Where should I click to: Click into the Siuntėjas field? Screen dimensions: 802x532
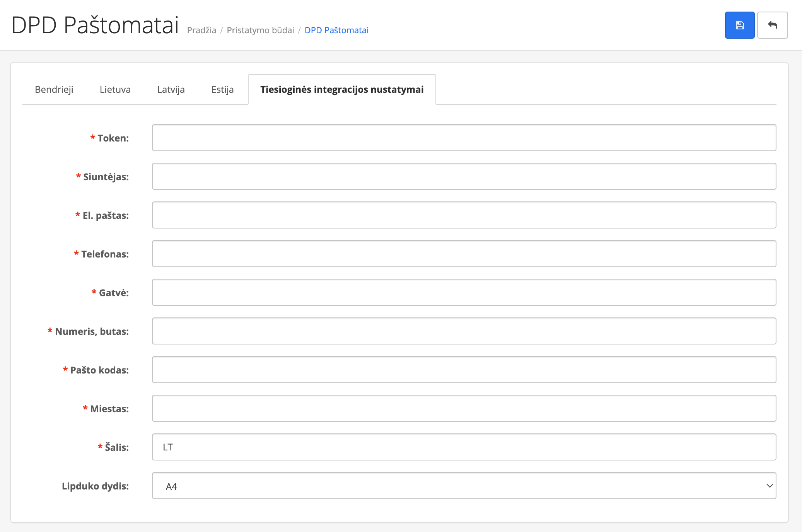[x=464, y=176]
